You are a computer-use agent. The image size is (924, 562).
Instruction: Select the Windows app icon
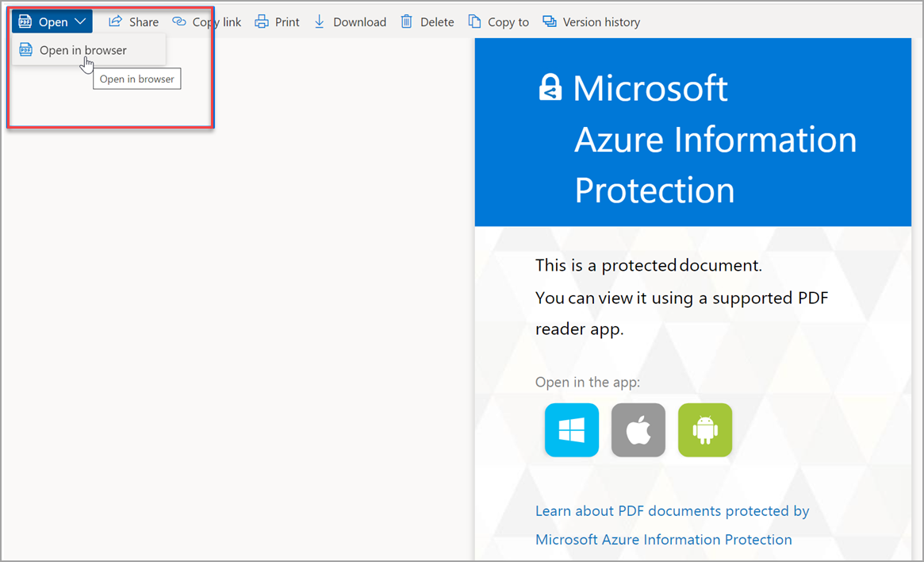tap(572, 430)
